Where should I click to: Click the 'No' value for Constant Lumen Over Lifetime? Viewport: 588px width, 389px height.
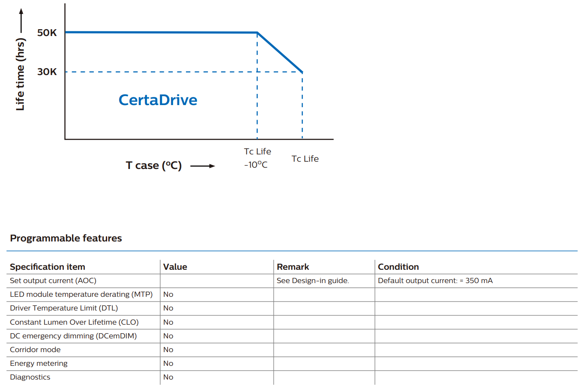[x=168, y=322]
